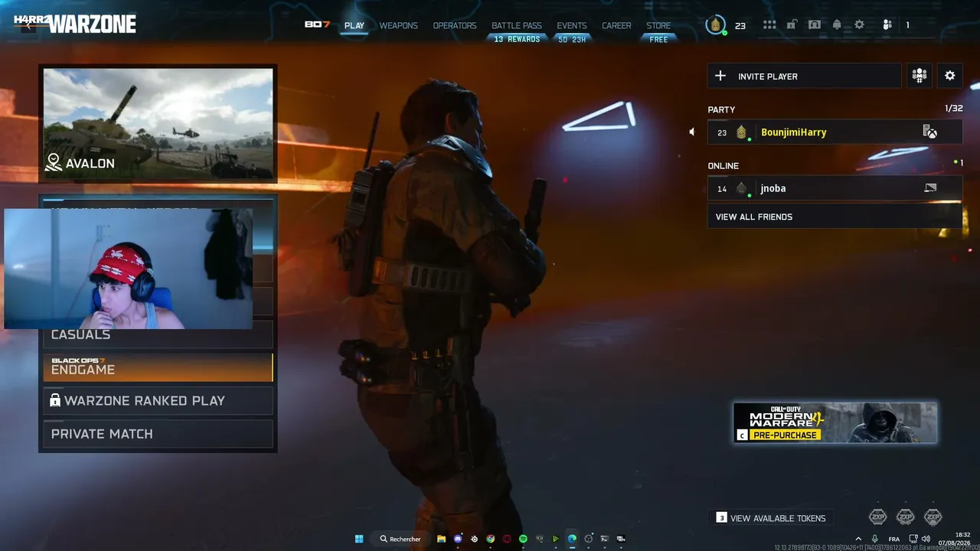Select the Black Ops 7 Endgame mode
The image size is (980, 551).
(x=158, y=367)
